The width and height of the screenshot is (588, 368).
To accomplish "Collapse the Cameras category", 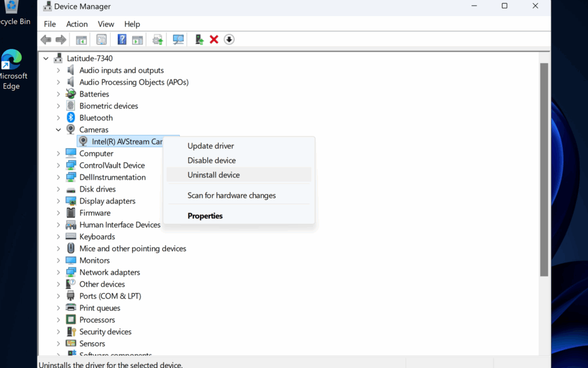I will point(58,130).
